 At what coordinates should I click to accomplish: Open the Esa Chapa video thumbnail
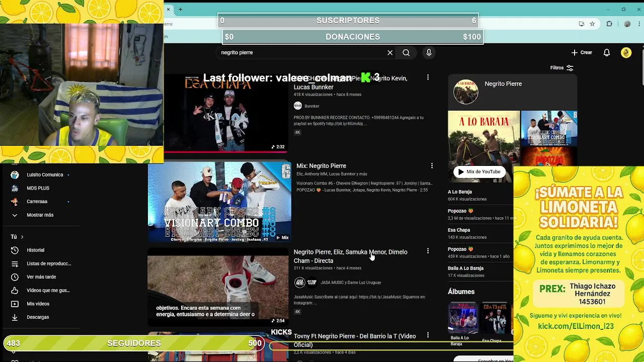click(225, 113)
